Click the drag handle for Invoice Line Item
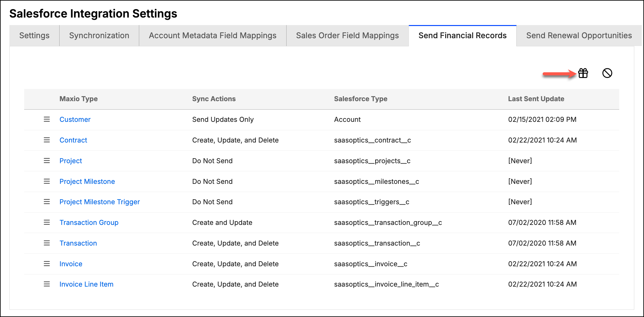 [47, 284]
